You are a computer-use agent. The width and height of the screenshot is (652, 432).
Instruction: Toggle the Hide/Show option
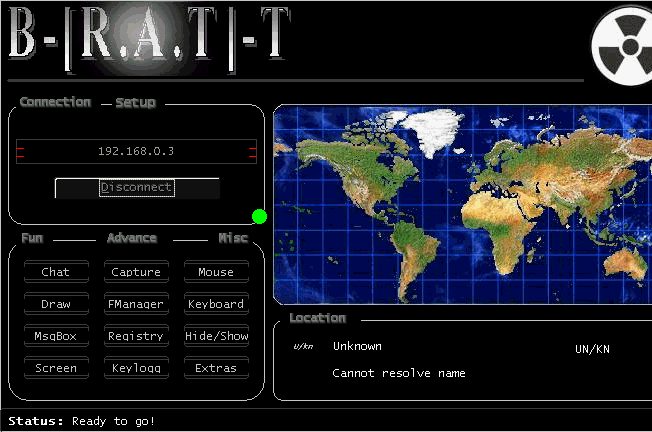pos(216,336)
